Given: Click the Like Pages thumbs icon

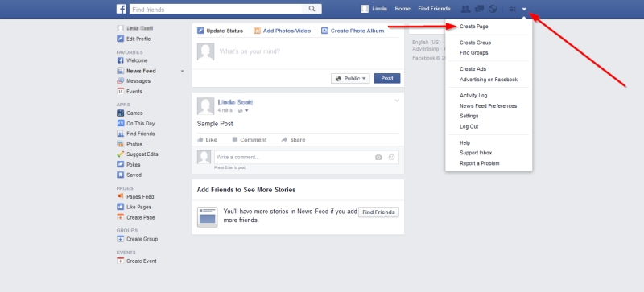Looking at the screenshot, I should 120,207.
